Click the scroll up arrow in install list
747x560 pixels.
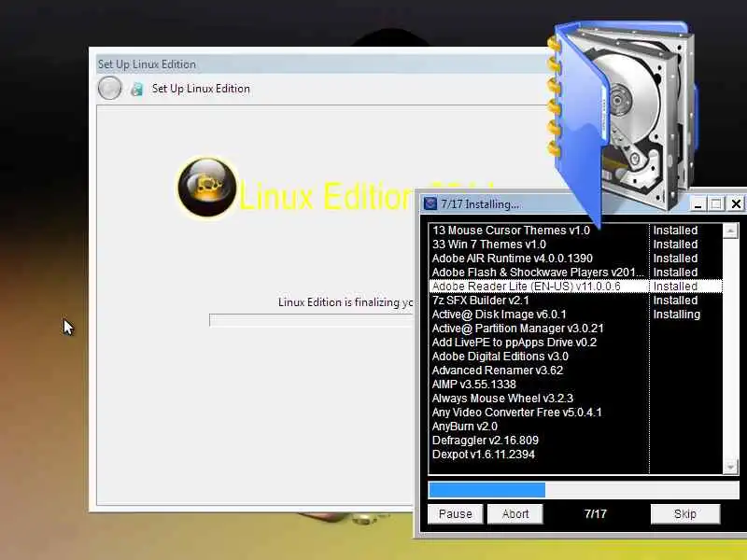[x=730, y=231]
